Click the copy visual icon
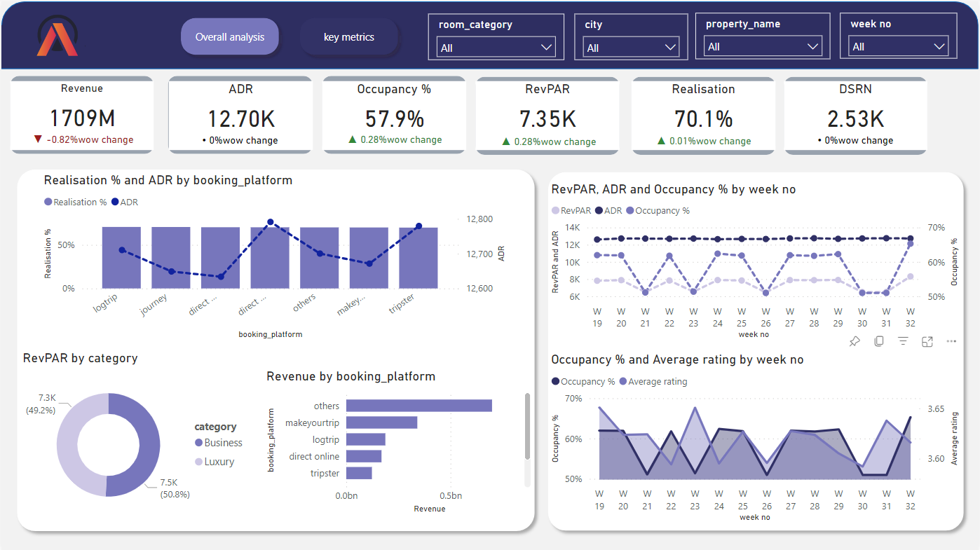Viewport: 980px width, 550px height. (x=879, y=341)
